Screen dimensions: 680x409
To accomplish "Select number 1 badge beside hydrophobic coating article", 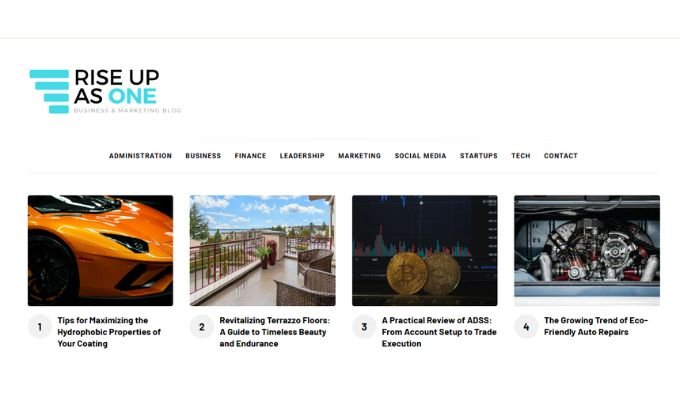I will (x=40, y=327).
